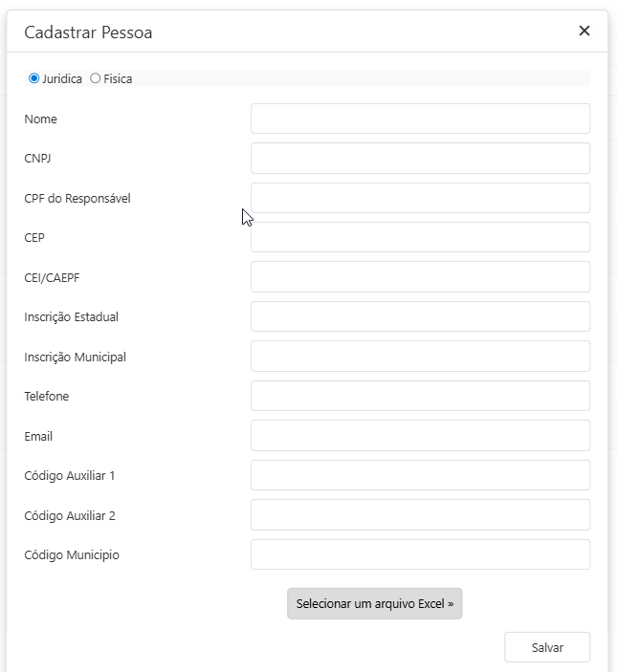
Task: Focus the Código Auxiliar 2 input
Action: pos(420,515)
